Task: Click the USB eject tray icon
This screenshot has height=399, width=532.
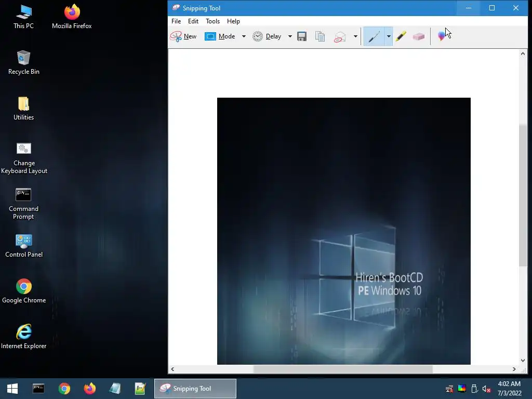Action: click(474, 389)
